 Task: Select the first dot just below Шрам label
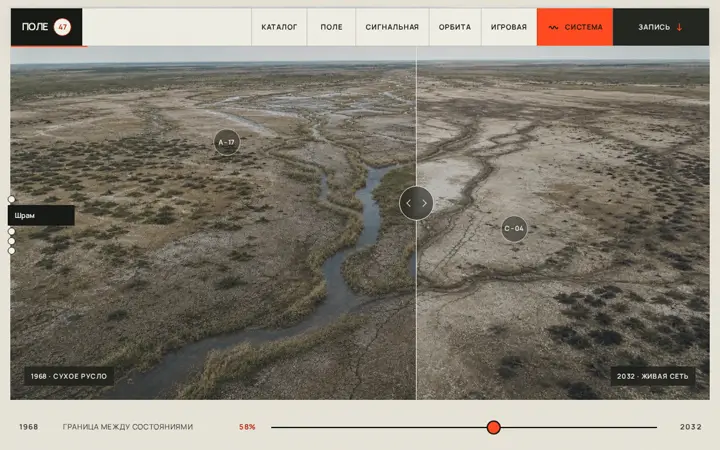11,231
